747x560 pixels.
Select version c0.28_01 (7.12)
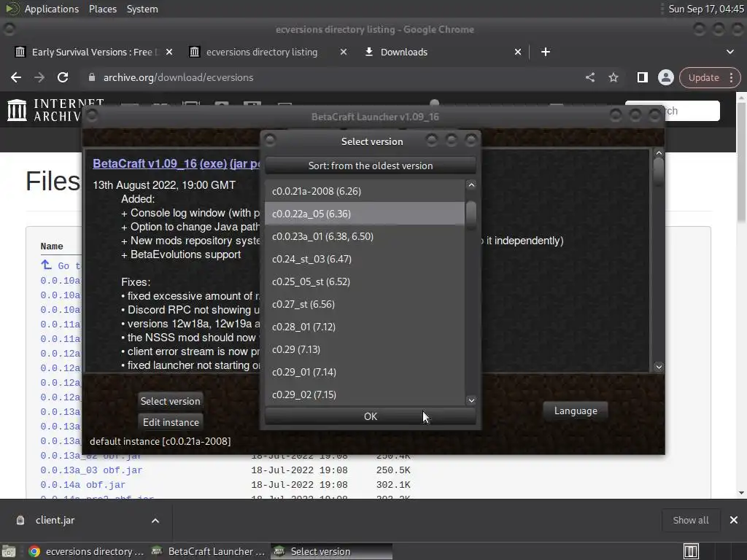pyautogui.click(x=365, y=327)
